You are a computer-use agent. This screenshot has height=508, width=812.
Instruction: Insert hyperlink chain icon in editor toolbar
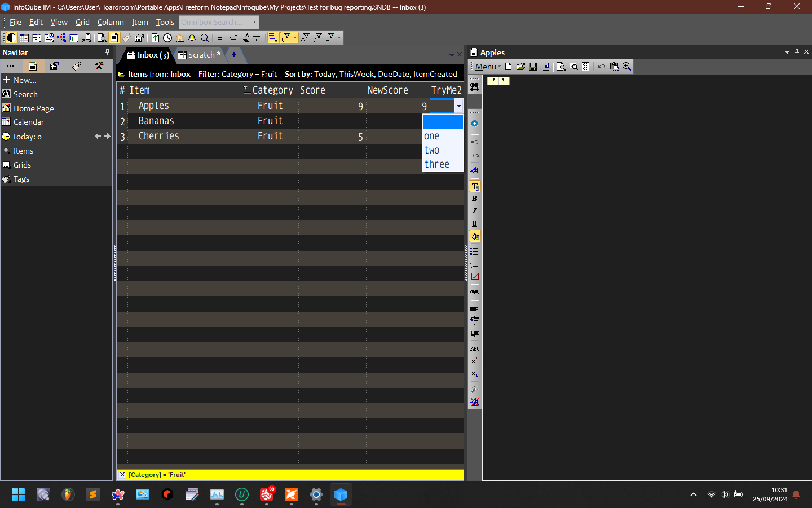tap(475, 292)
